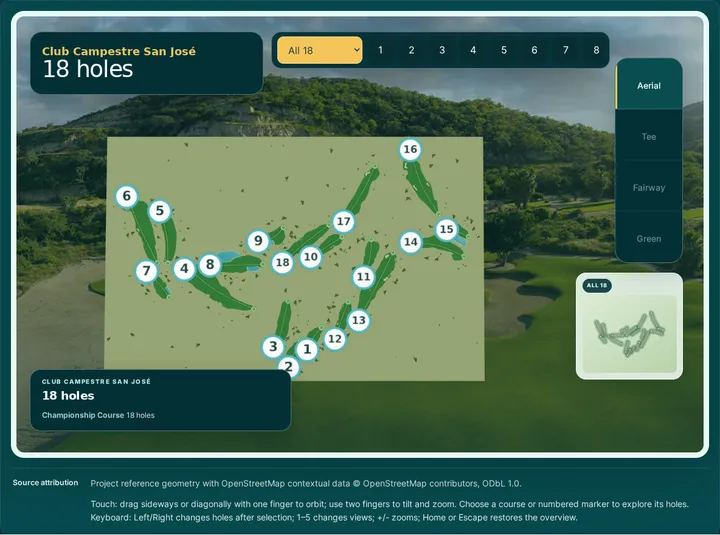
Task: Click the Club Campestre San José title
Action: click(x=119, y=51)
